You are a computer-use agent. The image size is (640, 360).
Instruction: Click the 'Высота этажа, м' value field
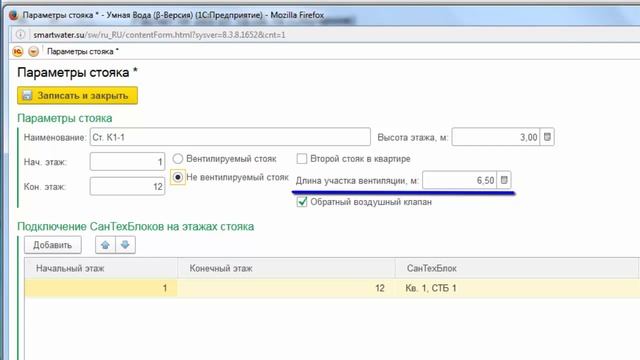496,137
